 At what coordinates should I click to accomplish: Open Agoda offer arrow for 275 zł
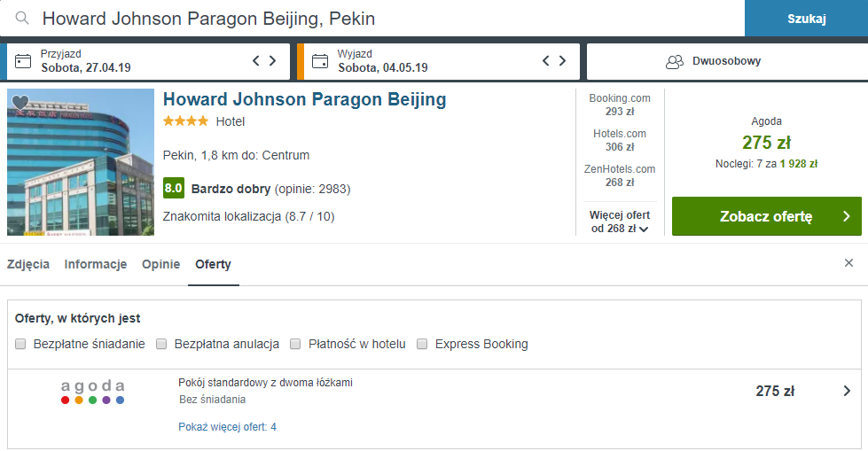847,391
